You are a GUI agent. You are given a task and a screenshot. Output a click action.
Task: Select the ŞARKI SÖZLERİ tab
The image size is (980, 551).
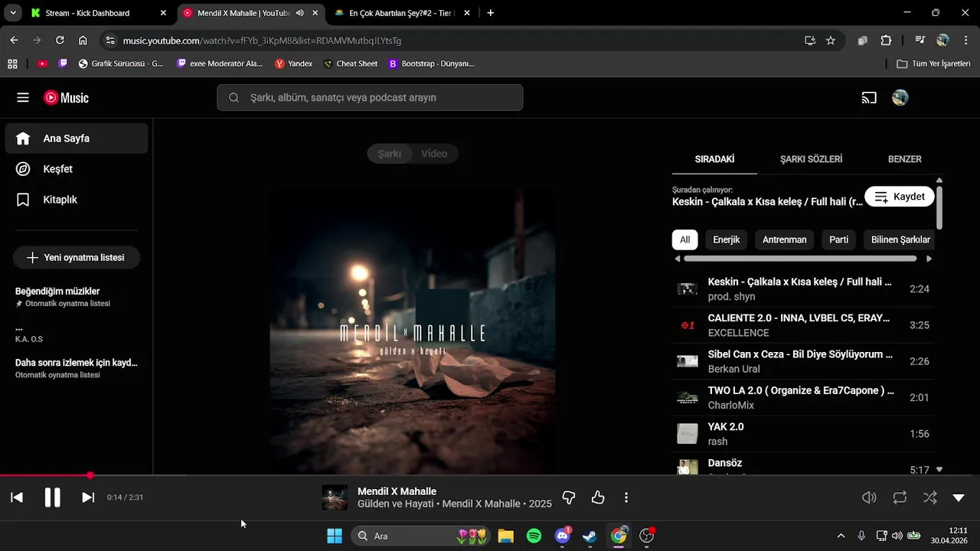click(811, 159)
